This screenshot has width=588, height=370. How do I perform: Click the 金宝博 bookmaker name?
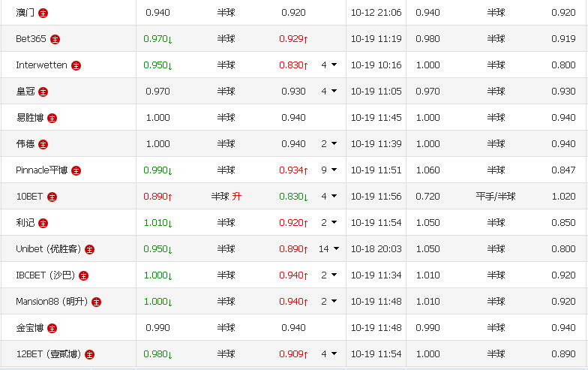pos(30,328)
